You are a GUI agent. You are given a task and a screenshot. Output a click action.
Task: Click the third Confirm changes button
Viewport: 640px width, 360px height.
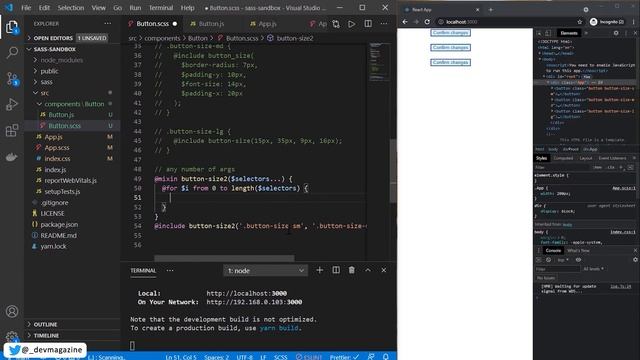450,62
